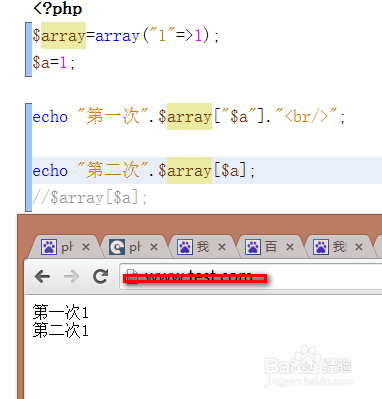Click the page icon in address bar
The height and width of the screenshot is (399, 382).
pyautogui.click(x=132, y=277)
